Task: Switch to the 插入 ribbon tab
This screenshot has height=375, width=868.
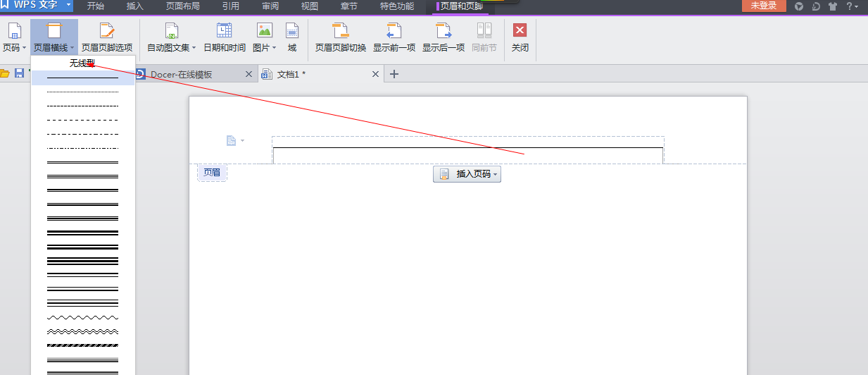Action: [x=134, y=6]
